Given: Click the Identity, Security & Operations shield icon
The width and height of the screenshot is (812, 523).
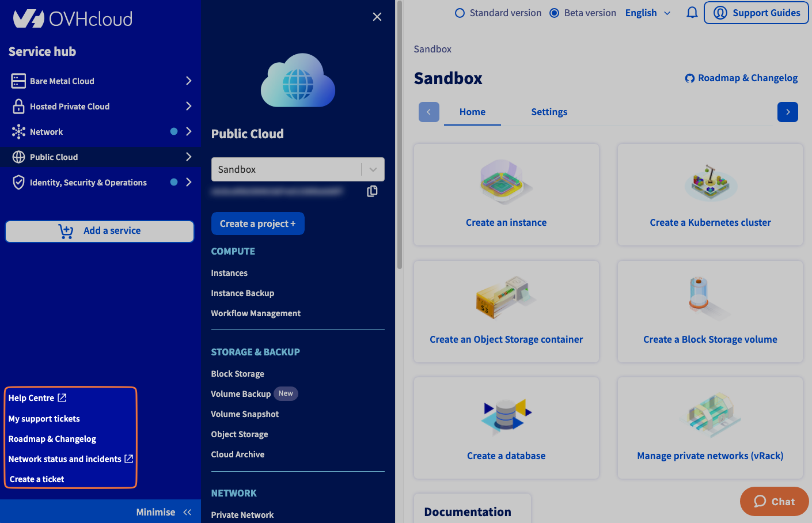Looking at the screenshot, I should pos(18,182).
